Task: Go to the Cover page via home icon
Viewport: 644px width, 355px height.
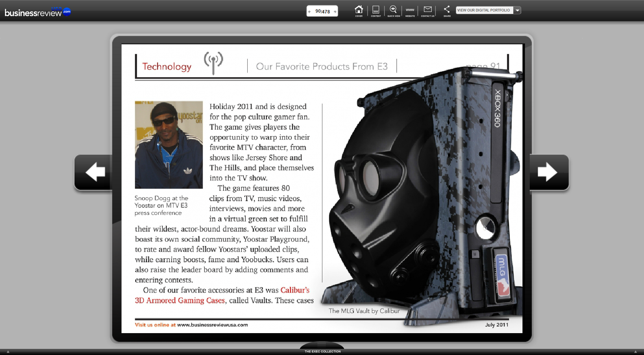Action: [x=359, y=10]
